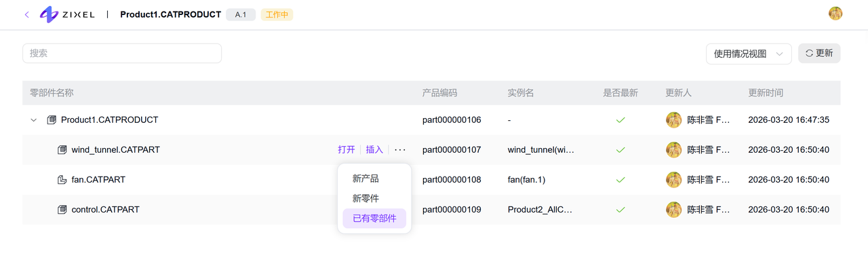868x258 pixels.
Task: Click the updater avatar in wind_tunnel.CATPART row
Action: click(673, 150)
